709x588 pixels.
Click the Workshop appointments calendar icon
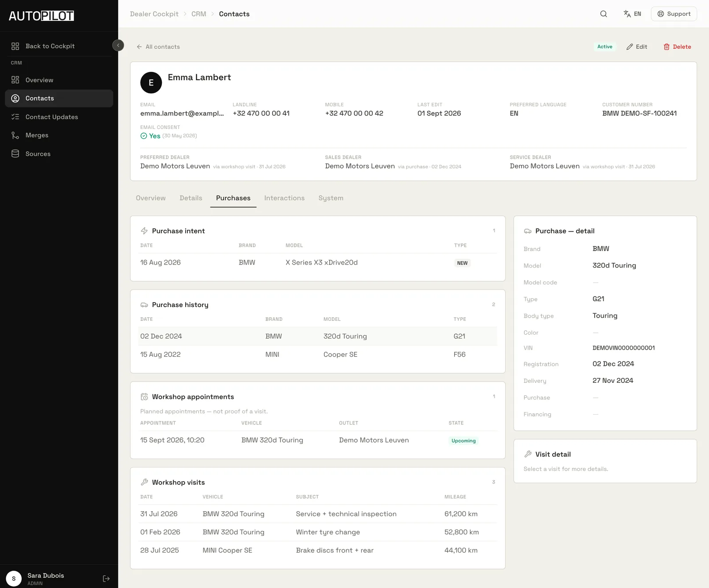[144, 397]
